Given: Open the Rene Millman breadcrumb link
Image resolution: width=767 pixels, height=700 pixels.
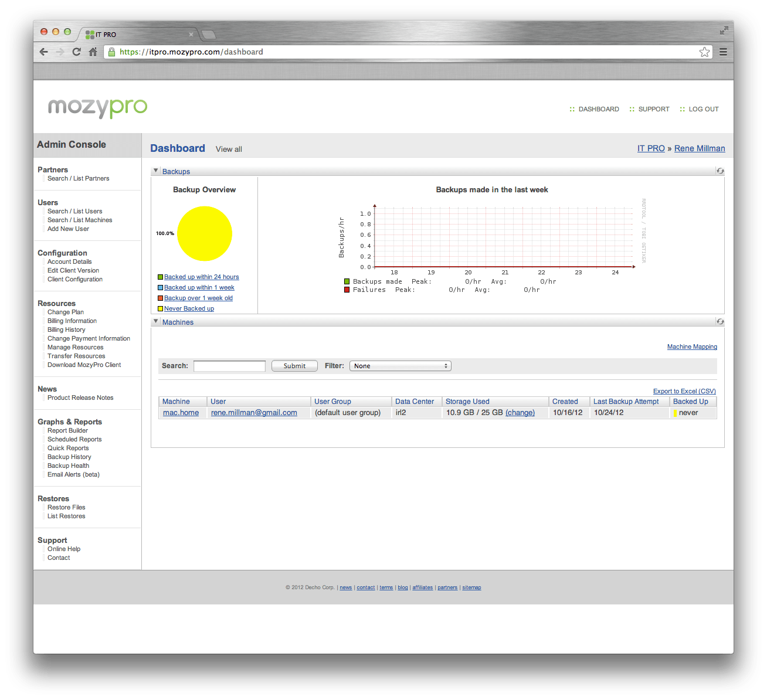Looking at the screenshot, I should tap(700, 148).
